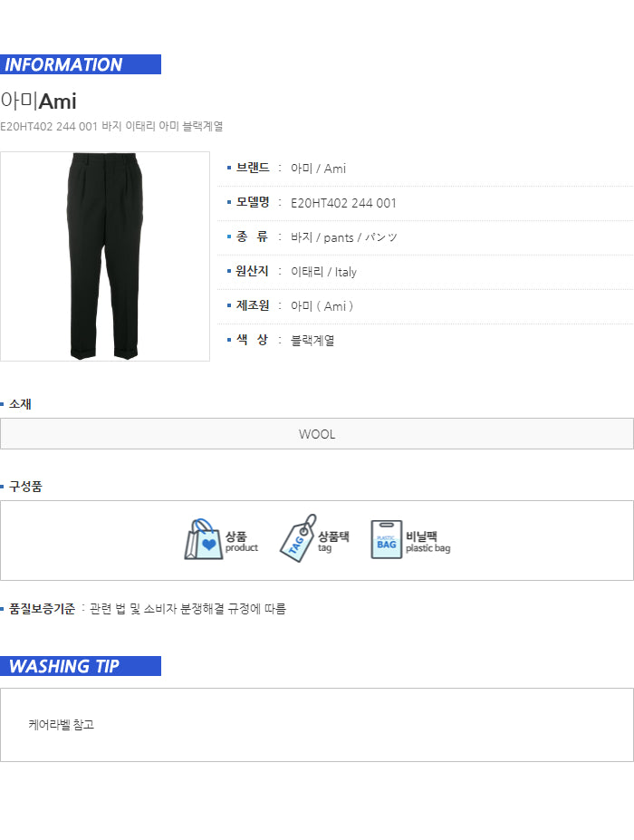The width and height of the screenshot is (634, 840).
Task: Click the 종류 value pants text
Action: click(339, 237)
